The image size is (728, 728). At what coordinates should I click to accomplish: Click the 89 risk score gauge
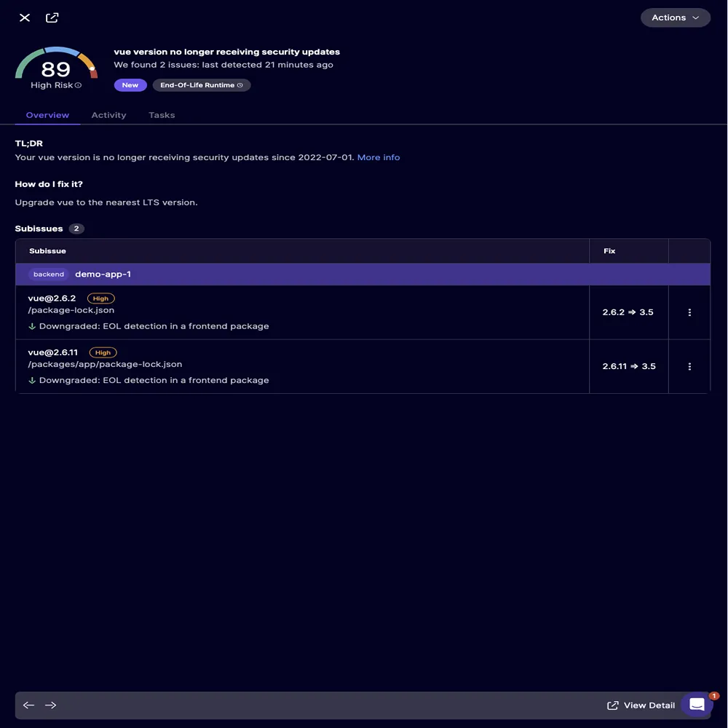[56, 68]
